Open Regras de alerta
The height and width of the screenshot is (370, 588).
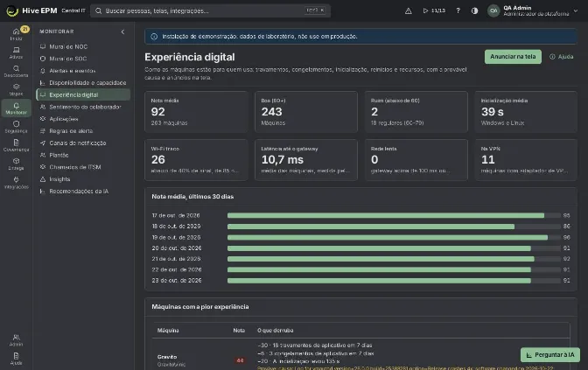click(x=83, y=131)
